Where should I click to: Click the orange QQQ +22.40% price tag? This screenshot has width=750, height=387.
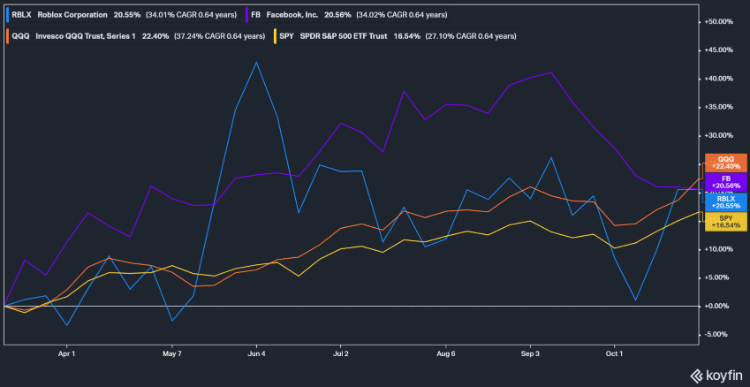[x=726, y=163]
